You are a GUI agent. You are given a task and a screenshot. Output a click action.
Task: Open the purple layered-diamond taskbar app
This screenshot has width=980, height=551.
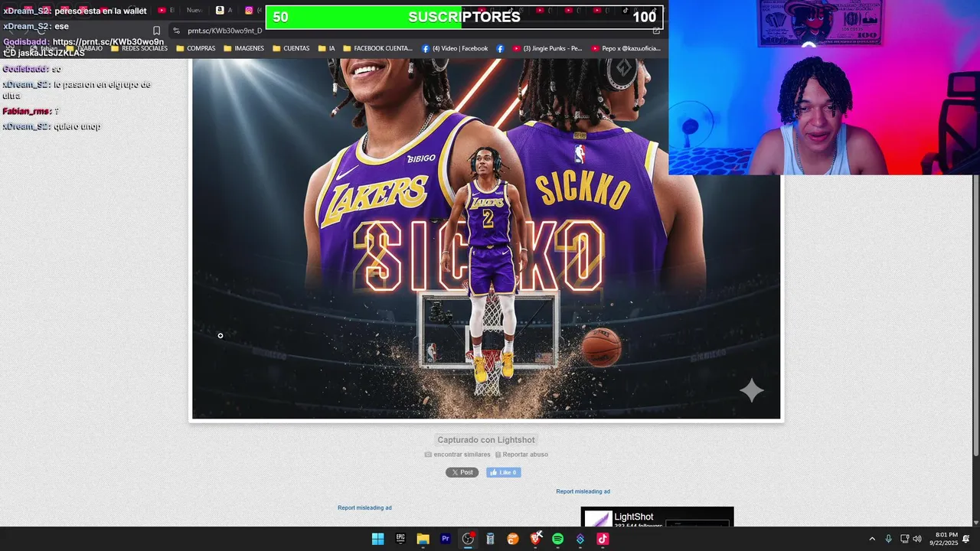[580, 539]
